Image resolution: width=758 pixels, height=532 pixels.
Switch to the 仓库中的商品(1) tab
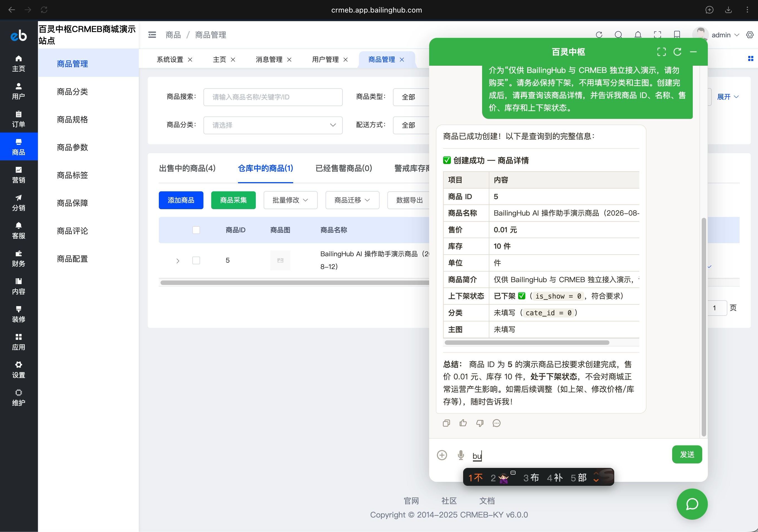tap(265, 168)
